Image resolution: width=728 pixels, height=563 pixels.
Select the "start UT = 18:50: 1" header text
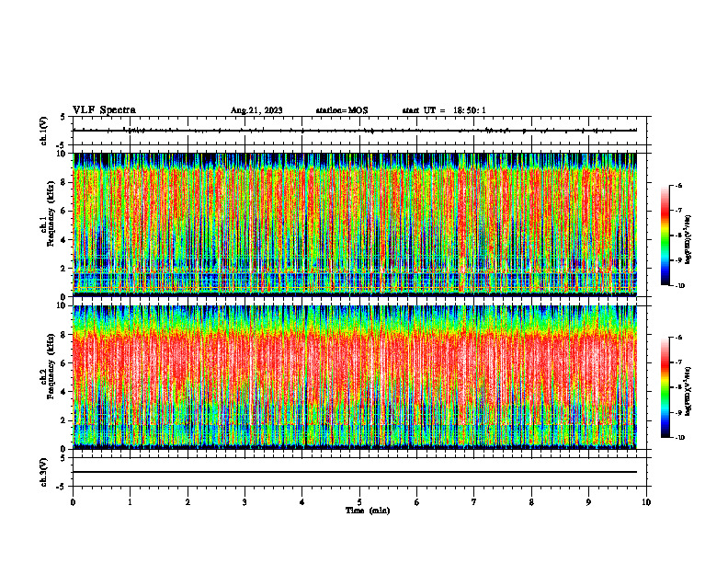coord(444,110)
